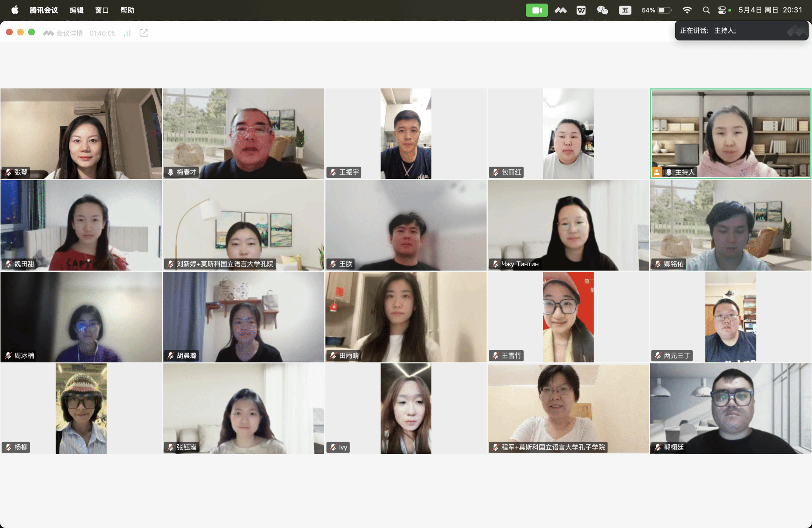The image size is (812, 528).
Task: Select 程军's video tile
Action: pyautogui.click(x=568, y=409)
